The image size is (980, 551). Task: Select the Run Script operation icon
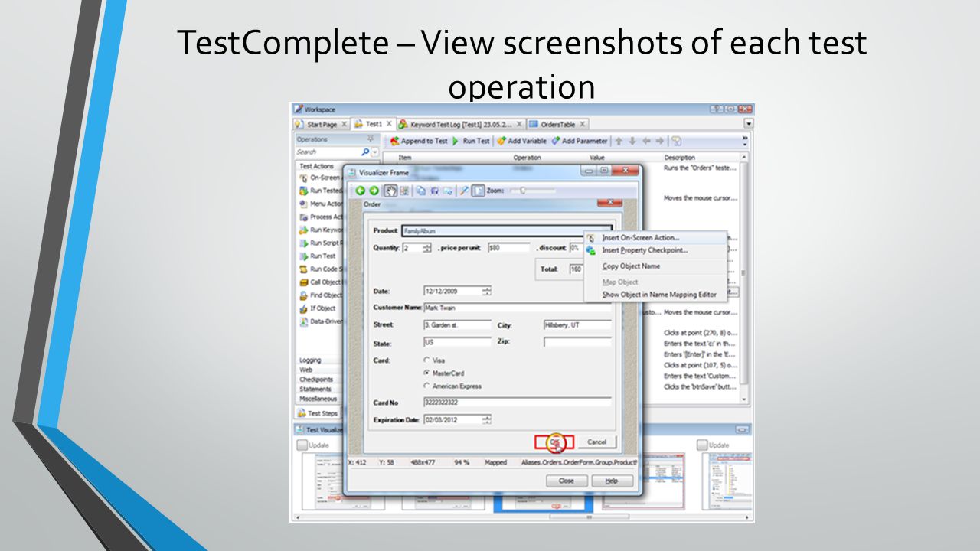point(303,243)
